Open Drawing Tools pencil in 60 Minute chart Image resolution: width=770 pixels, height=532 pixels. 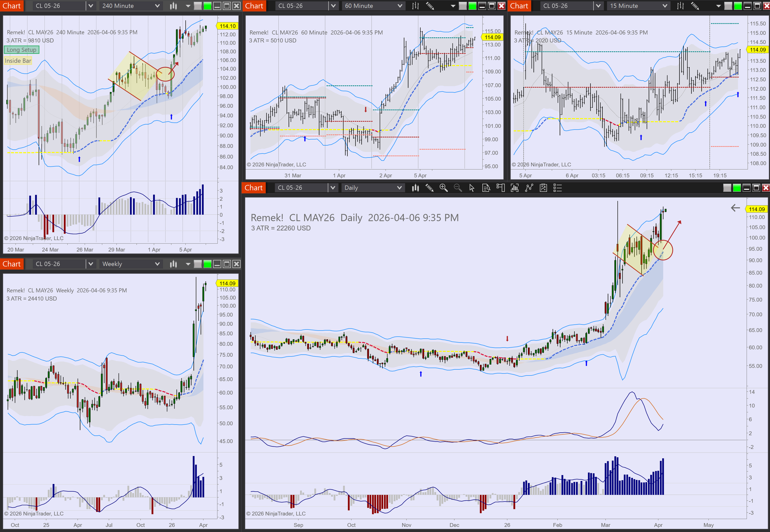(430, 6)
